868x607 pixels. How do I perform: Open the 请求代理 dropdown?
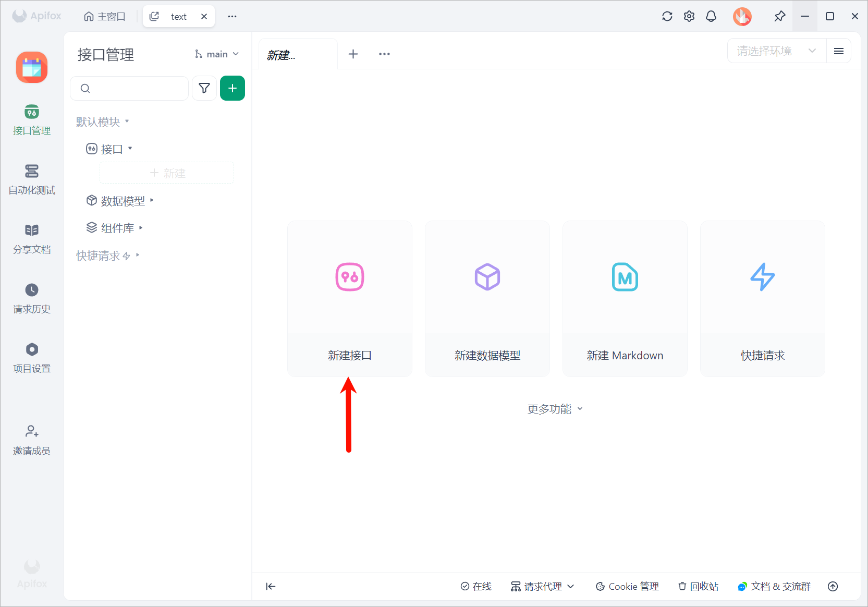point(542,586)
